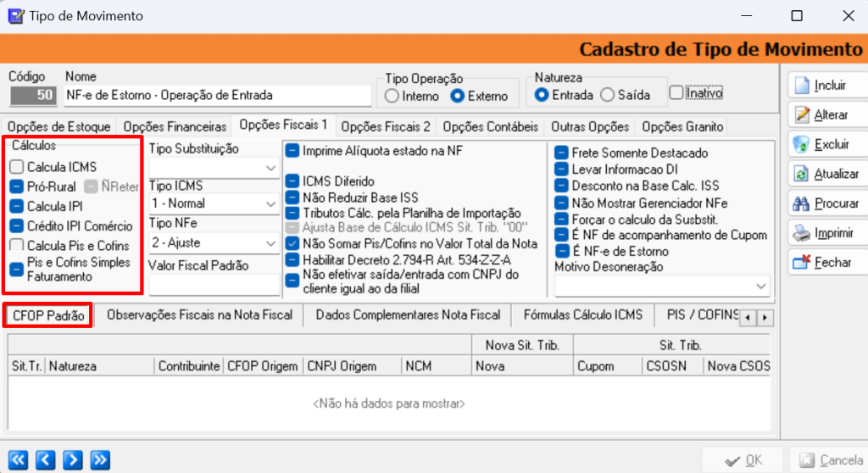The width and height of the screenshot is (868, 473).
Task: Click the Valor Fiscal Padrão field
Action: 213,285
